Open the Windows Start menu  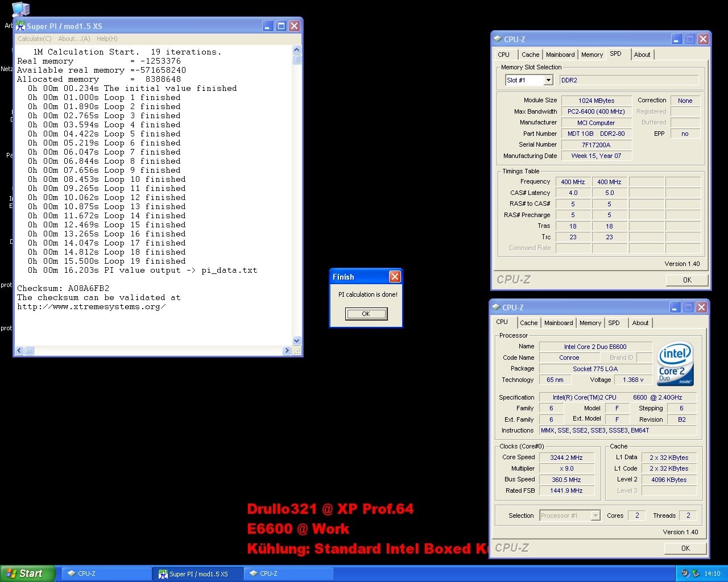point(27,573)
